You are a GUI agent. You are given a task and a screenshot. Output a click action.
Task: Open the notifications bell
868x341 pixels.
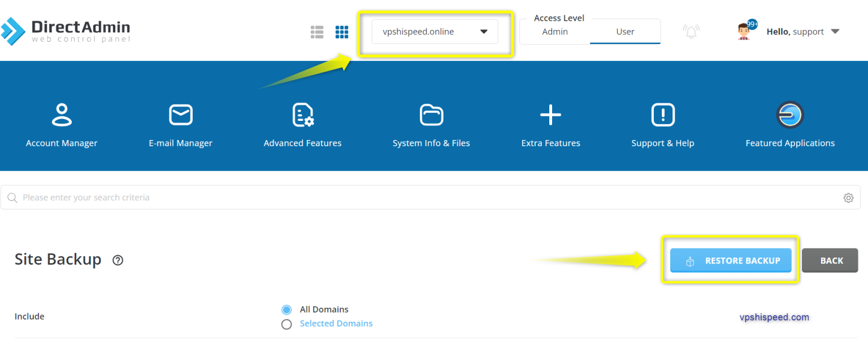691,31
